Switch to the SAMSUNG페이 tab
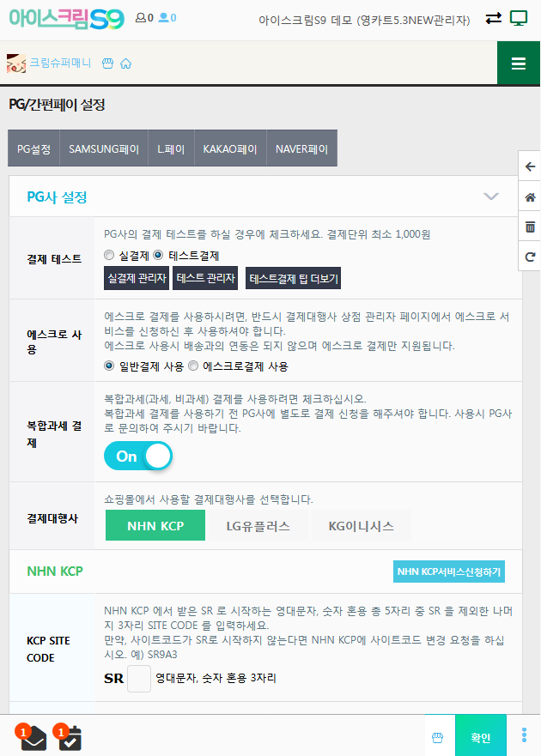Screen dimensions: 541x756 [104, 148]
